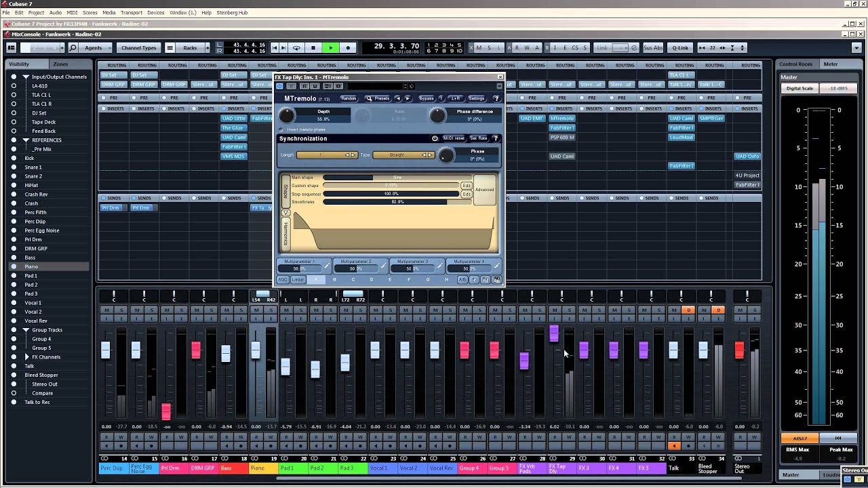
Task: Click the Q-Link button
Action: pos(679,47)
